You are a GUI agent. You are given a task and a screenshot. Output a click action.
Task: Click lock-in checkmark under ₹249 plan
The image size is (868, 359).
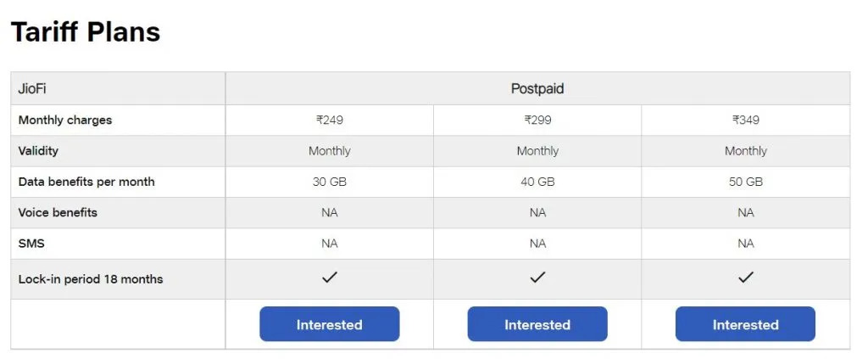point(330,278)
